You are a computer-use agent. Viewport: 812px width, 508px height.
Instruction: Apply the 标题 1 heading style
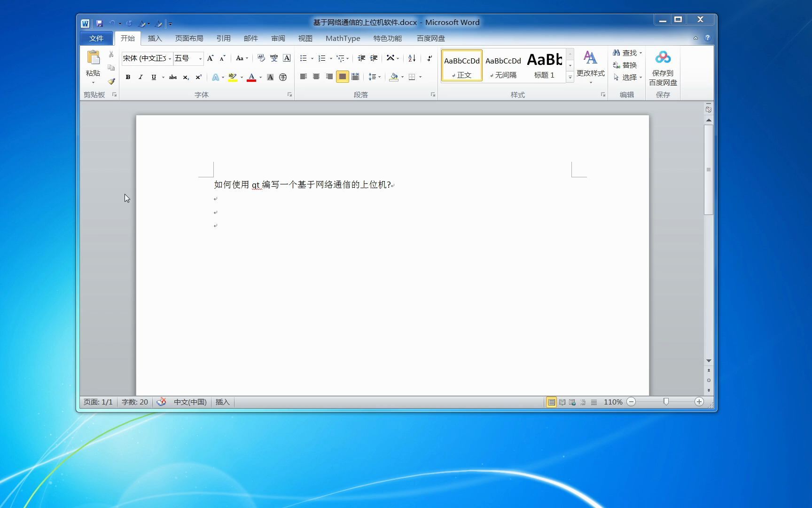coord(545,65)
